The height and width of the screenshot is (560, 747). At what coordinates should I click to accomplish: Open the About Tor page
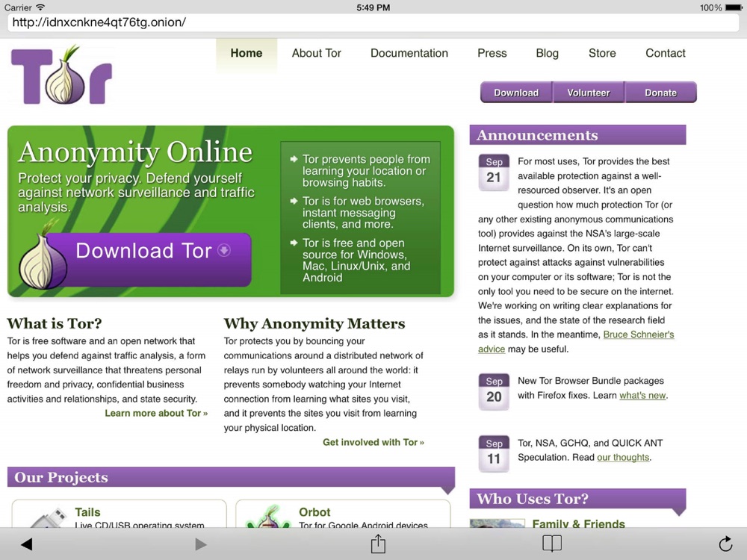[316, 53]
